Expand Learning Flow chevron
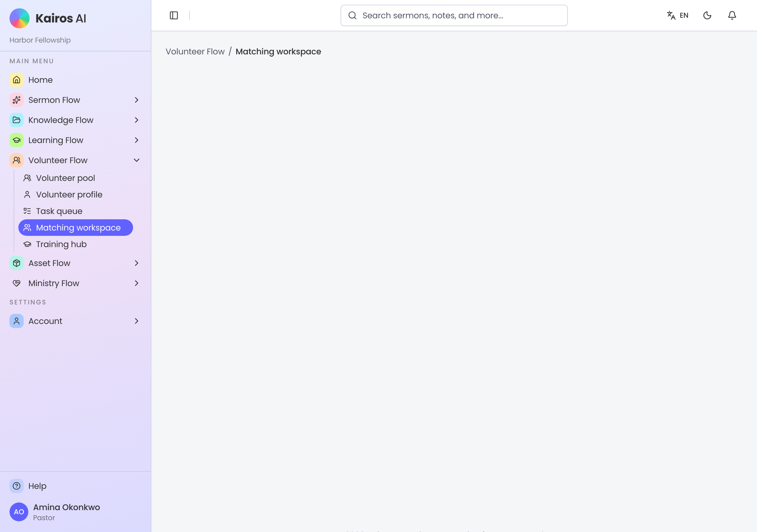This screenshot has height=532, width=757. (x=137, y=140)
